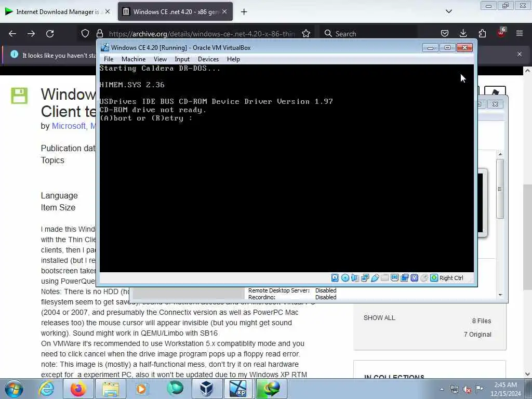Open Internet Download Manager from taskbar
The image size is (532, 399).
click(x=270, y=389)
